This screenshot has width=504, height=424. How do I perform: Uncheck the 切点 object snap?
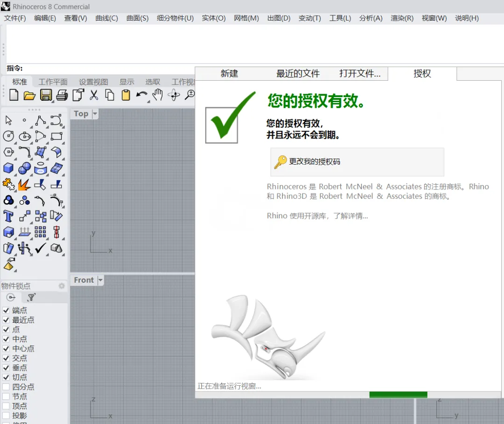6,377
